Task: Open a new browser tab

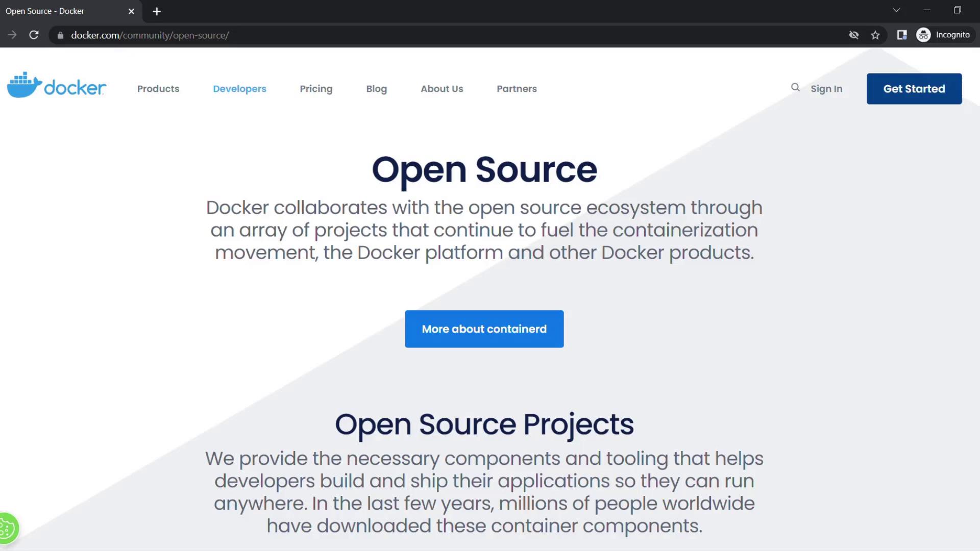Action: [157, 11]
